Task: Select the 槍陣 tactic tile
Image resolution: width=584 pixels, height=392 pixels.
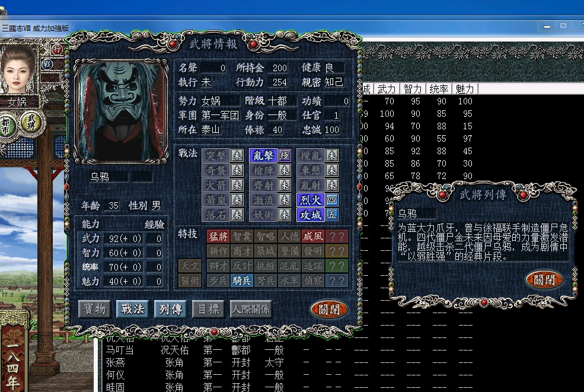Action: pyautogui.click(x=263, y=170)
